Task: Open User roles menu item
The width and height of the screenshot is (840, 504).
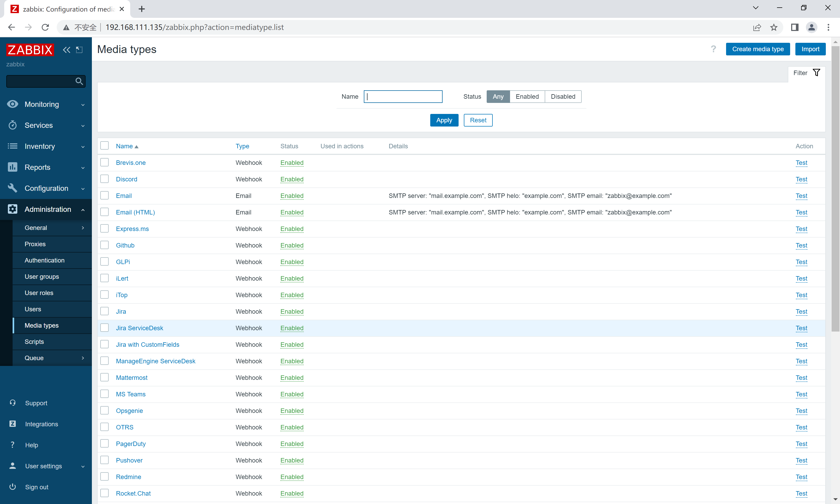Action: coord(52,293)
